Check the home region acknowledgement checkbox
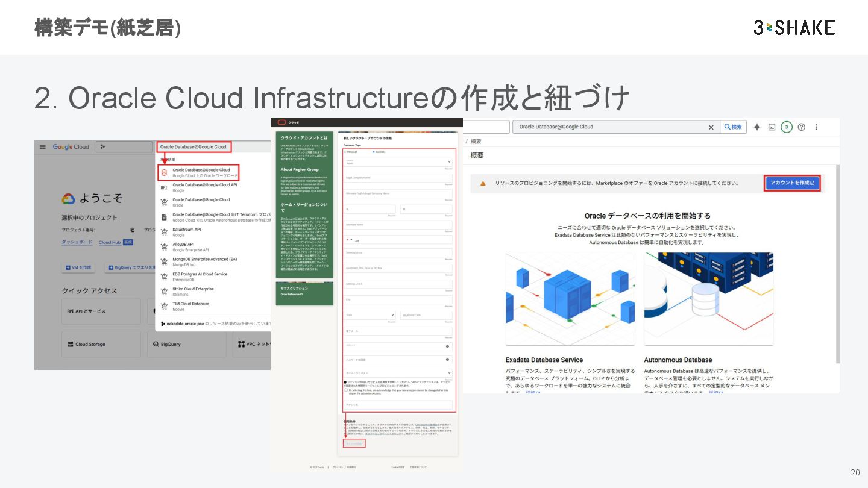Screen dimensions: 868x488 345,390
